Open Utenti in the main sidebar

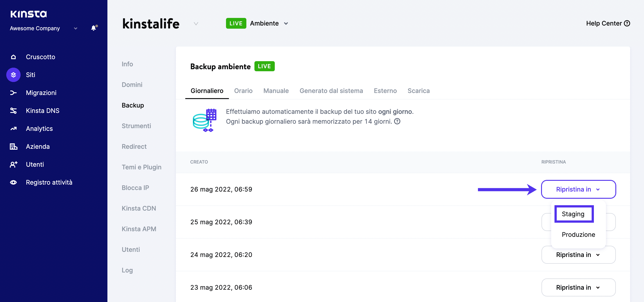click(x=35, y=164)
